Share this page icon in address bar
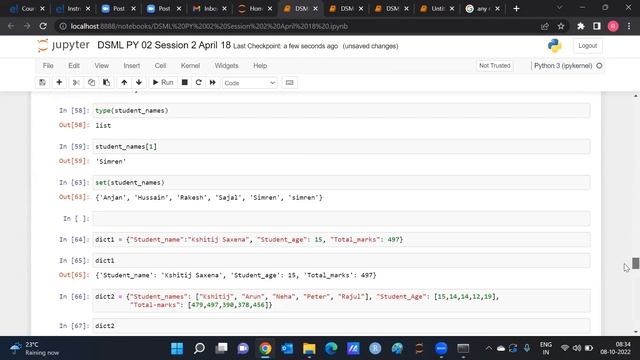The width and height of the screenshot is (640, 360). coord(544,26)
